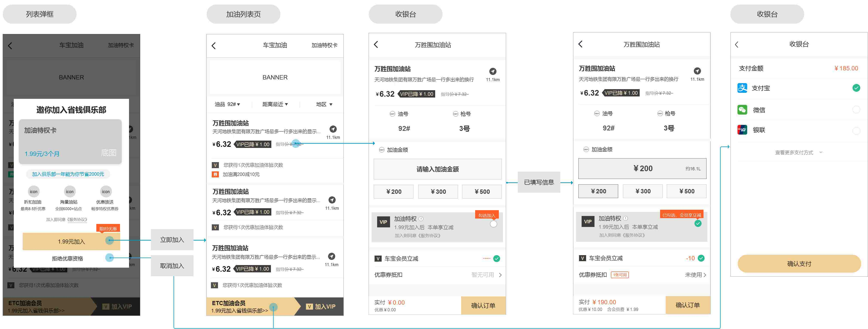This screenshot has width=868, height=329.
Task: Tap the 优惠放送 icon in the club popup
Action: (106, 191)
